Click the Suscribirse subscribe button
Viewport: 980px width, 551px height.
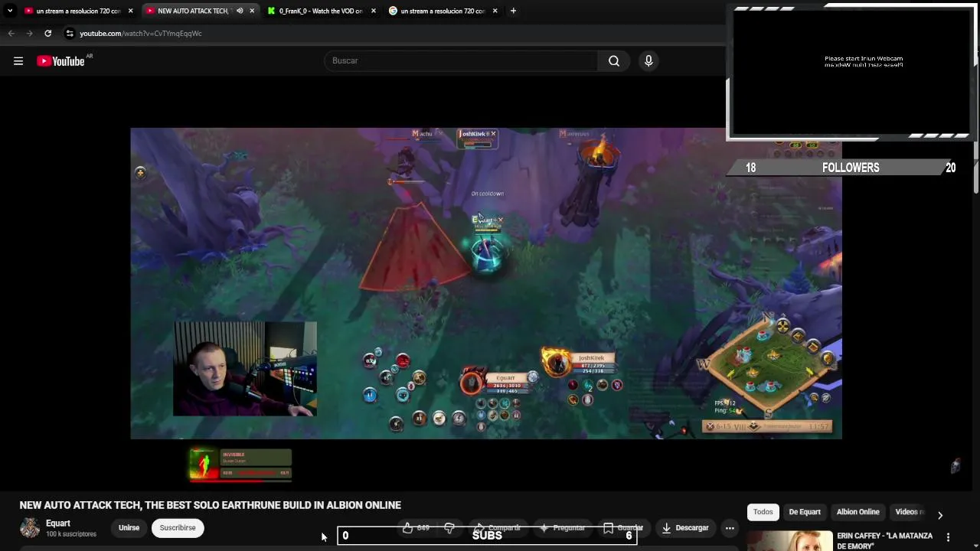click(x=178, y=528)
